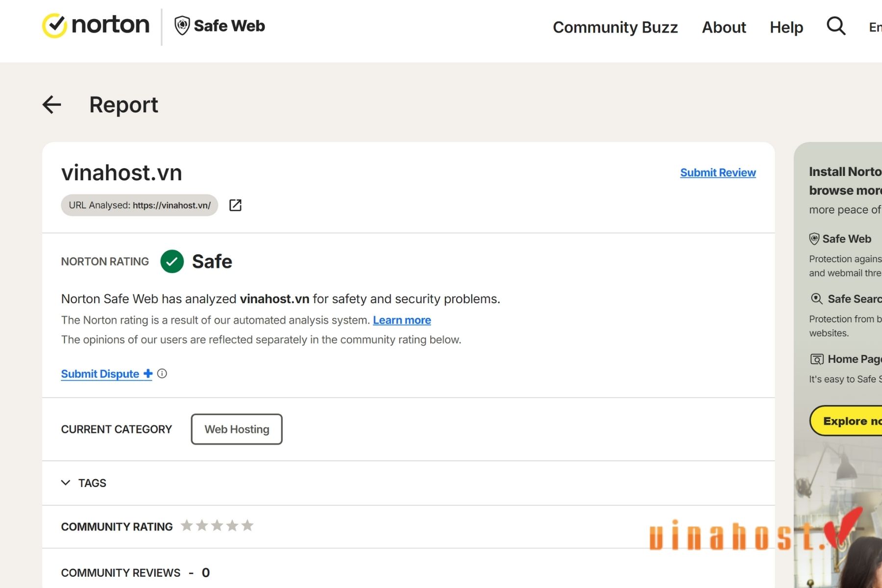Go back using the arrow icon
Image resolution: width=882 pixels, height=588 pixels.
coord(51,104)
